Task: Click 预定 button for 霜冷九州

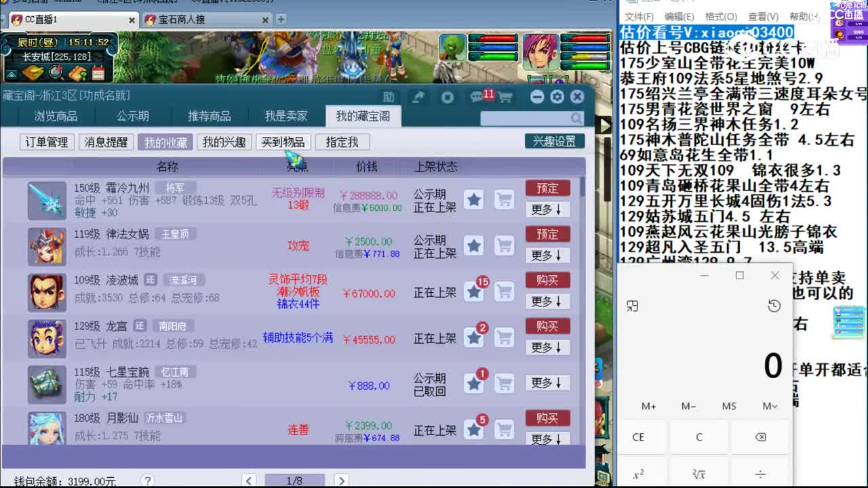Action: (x=547, y=188)
